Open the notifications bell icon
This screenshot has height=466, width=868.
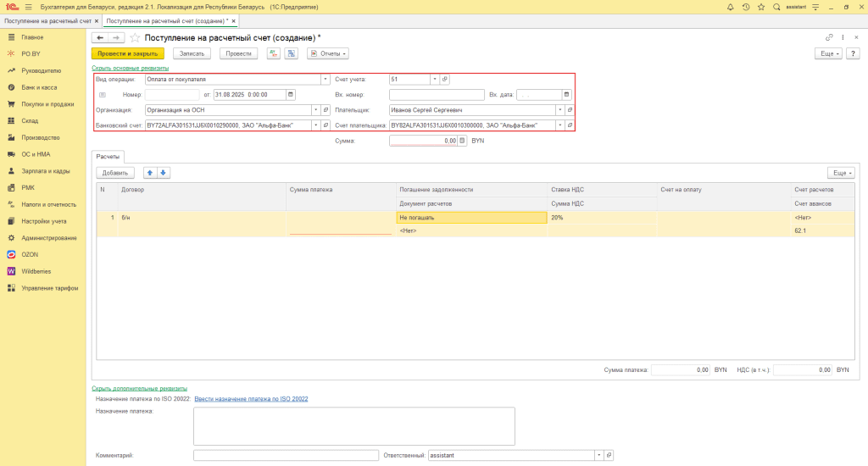click(x=730, y=7)
